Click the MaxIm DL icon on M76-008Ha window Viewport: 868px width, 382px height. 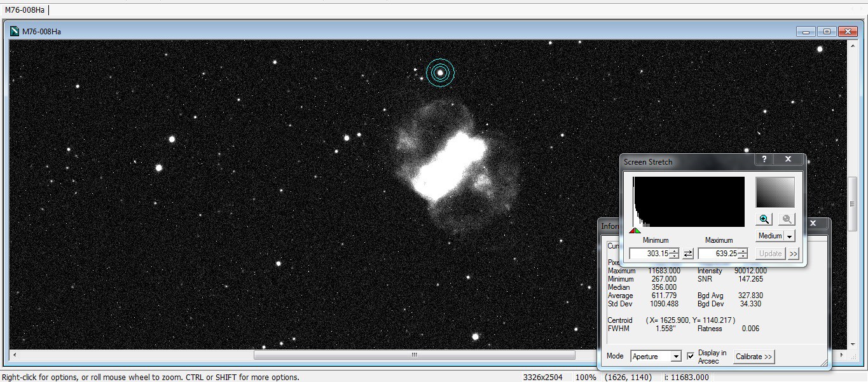(x=15, y=31)
